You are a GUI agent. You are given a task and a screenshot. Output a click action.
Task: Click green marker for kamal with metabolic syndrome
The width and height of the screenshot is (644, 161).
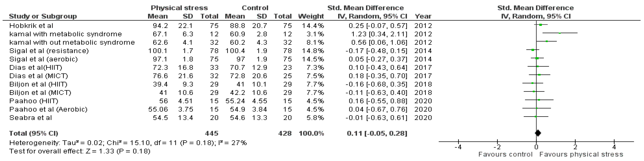[x=560, y=33]
